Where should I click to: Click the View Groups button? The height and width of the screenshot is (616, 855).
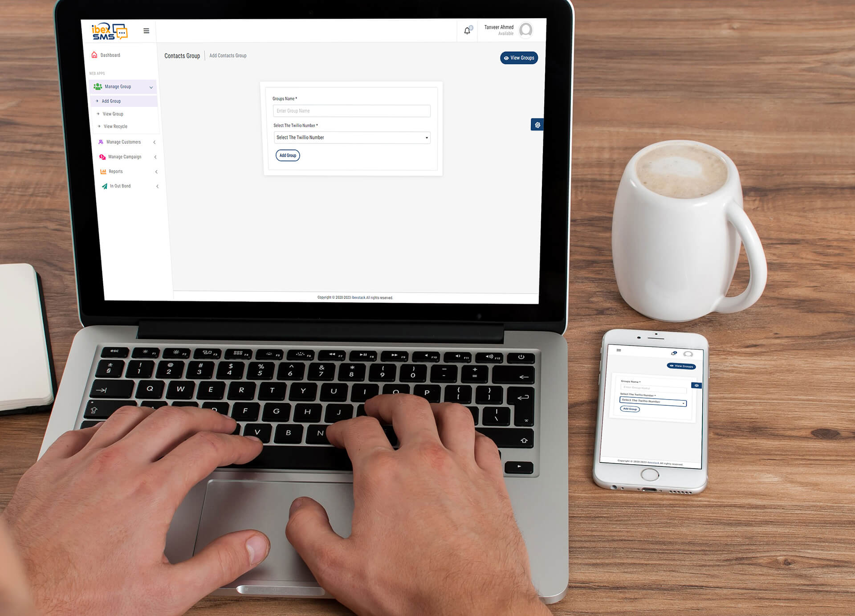[519, 58]
